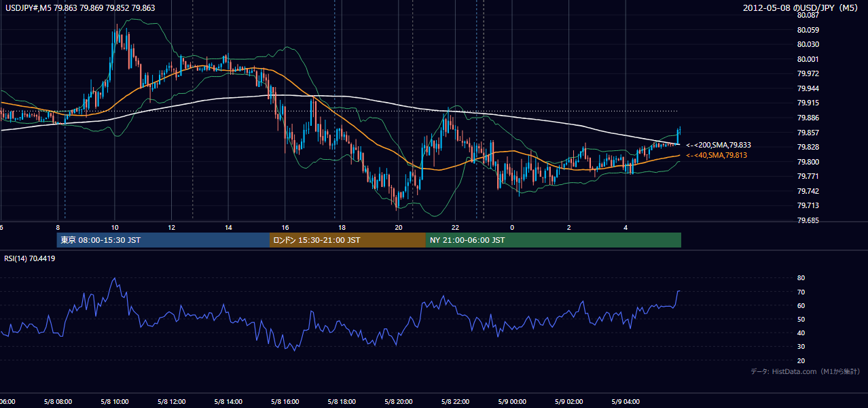The image size is (868, 408).
Task: Select the 40 SMA label reading 79.813
Action: tap(717, 156)
